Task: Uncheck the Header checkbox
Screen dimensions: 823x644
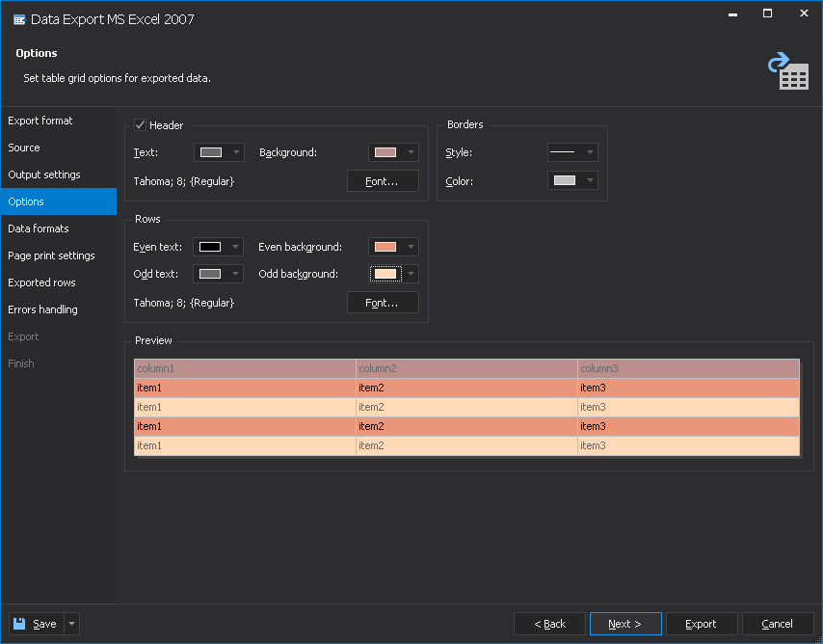Action: tap(140, 125)
